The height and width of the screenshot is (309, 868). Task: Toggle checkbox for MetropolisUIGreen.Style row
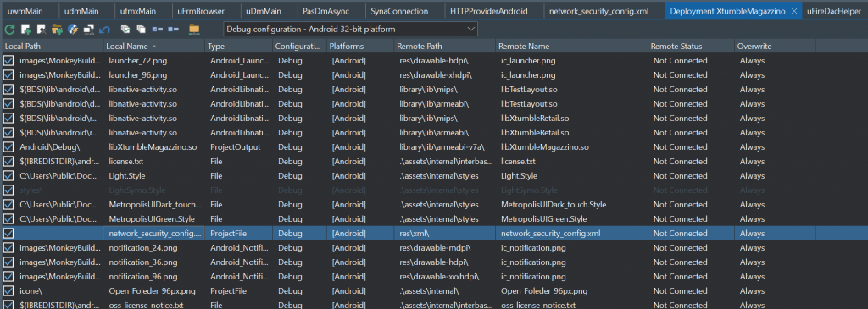(8, 219)
